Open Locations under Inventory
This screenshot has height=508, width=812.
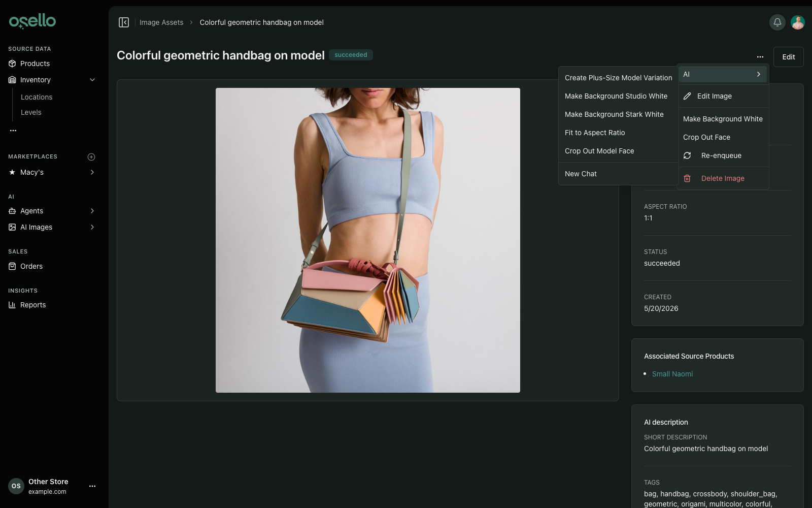pos(37,97)
